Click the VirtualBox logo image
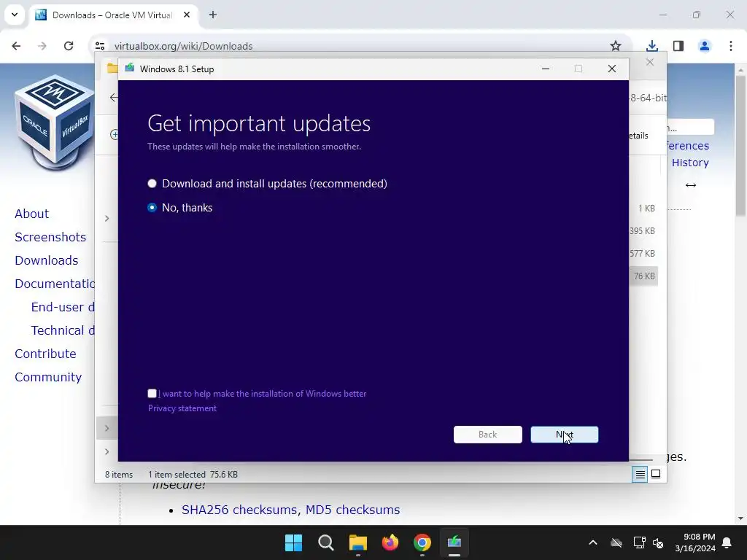This screenshot has width=747, height=560. tap(54, 122)
